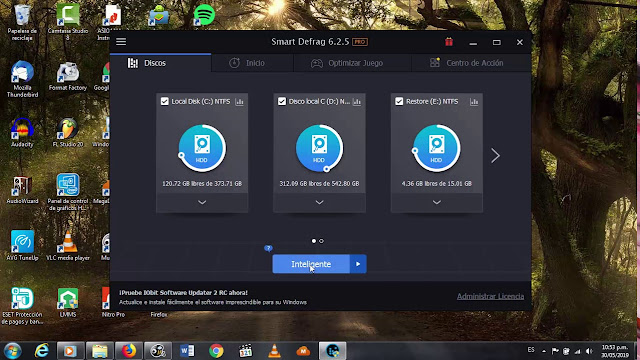This screenshot has height=360, width=640.
Task: Click the HDD drive icon of Restore (E:)
Action: (436, 148)
